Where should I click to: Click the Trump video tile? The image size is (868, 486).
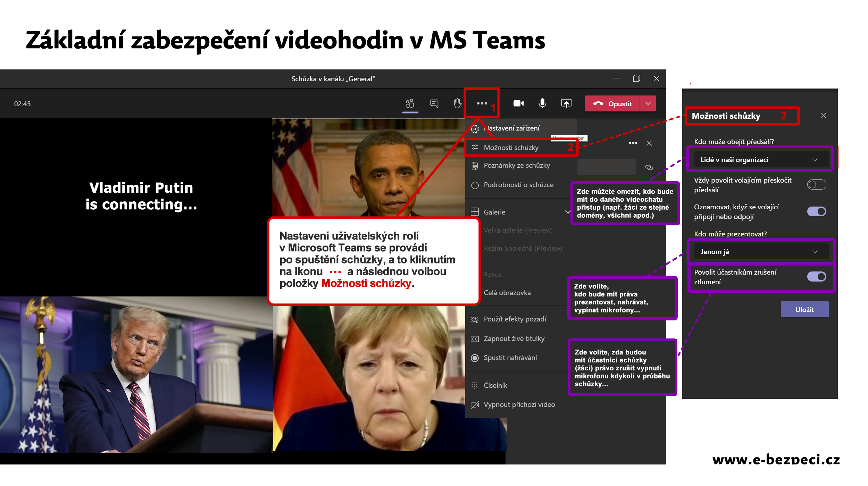click(x=136, y=375)
